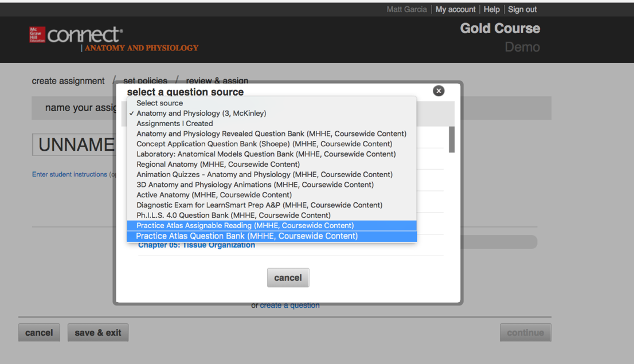Sign out of Connect
Image resolution: width=634 pixels, height=364 pixels.
point(522,9)
